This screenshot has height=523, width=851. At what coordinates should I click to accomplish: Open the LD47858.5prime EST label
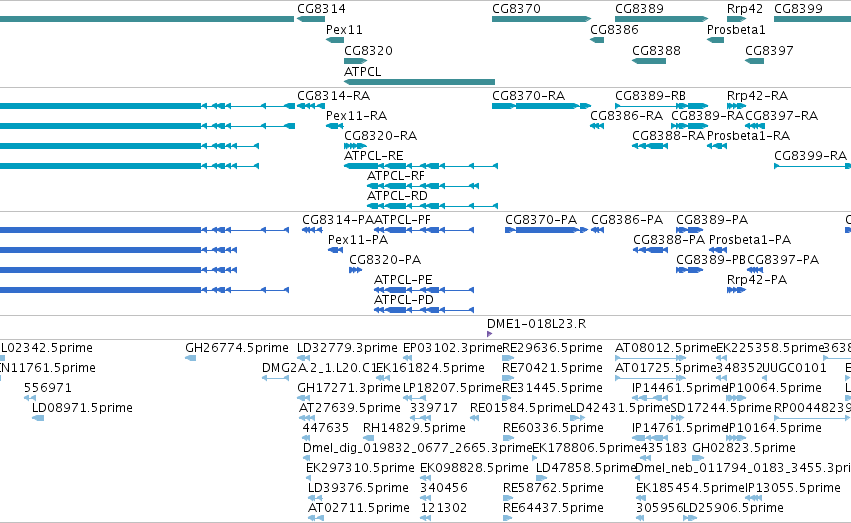[x=586, y=468]
